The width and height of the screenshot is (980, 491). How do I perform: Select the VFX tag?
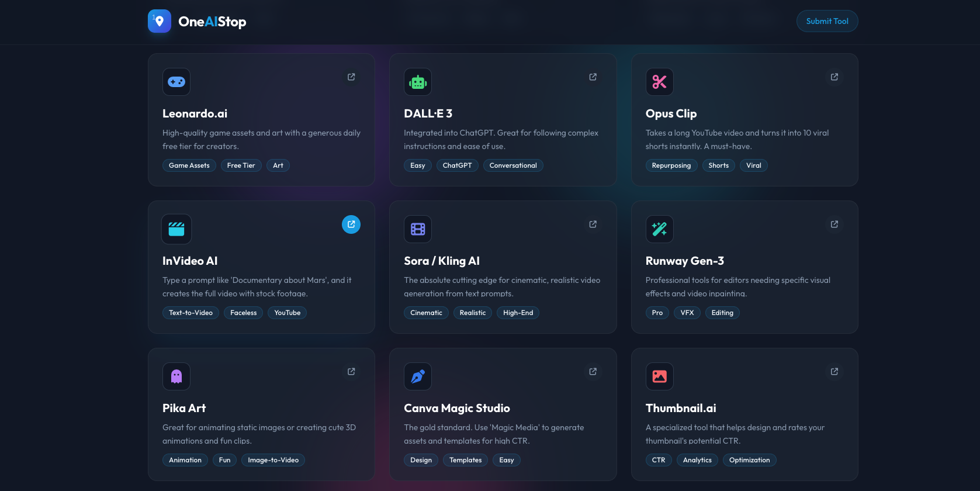(x=687, y=313)
